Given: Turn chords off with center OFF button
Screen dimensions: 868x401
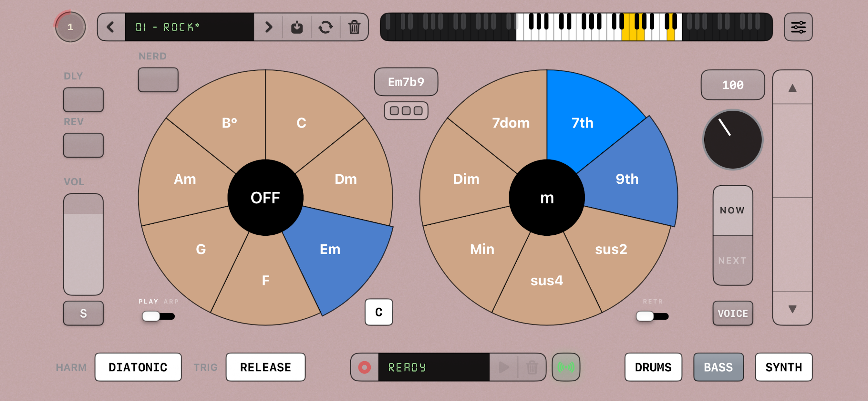Looking at the screenshot, I should (x=265, y=198).
